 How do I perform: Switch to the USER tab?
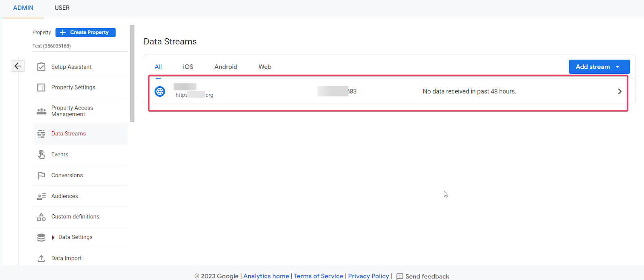(62, 8)
